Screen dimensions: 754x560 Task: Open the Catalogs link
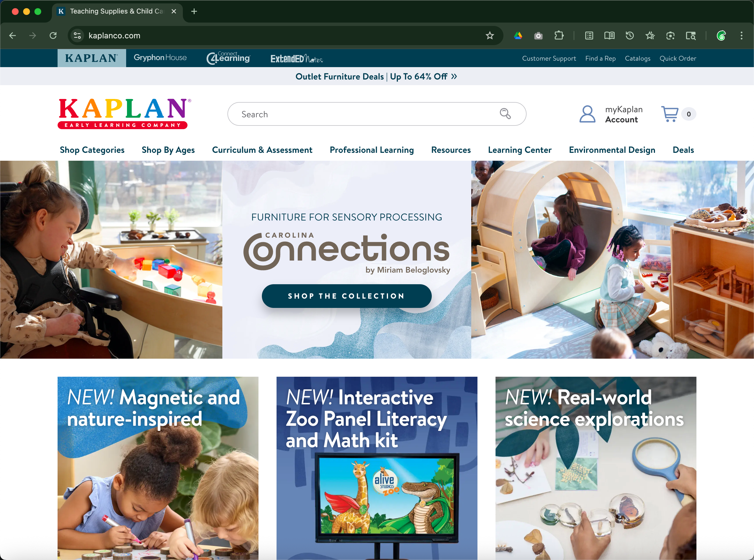(637, 58)
